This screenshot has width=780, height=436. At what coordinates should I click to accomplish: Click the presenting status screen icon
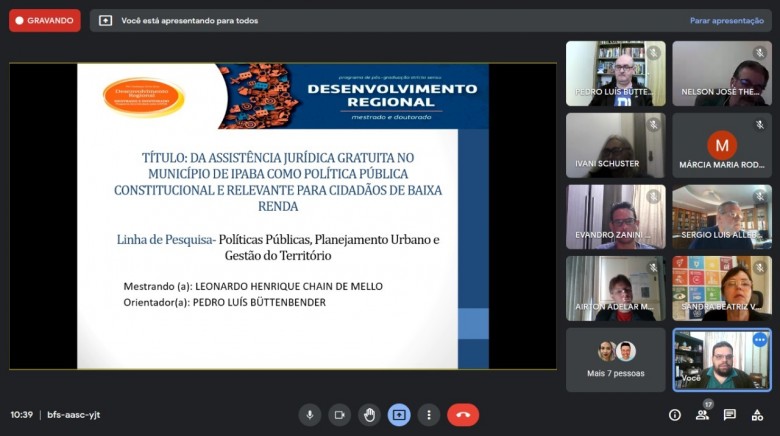tap(106, 20)
